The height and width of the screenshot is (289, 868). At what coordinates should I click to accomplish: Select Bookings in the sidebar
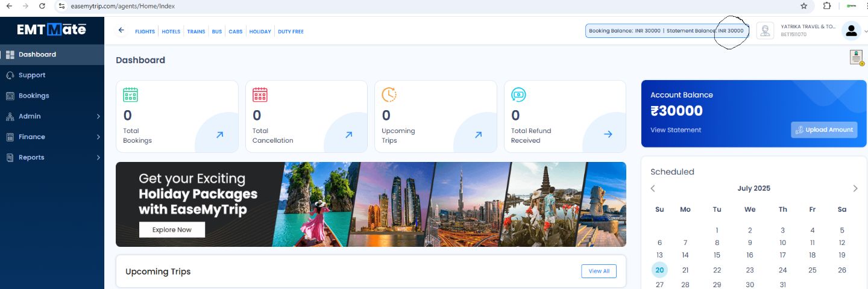(34, 96)
